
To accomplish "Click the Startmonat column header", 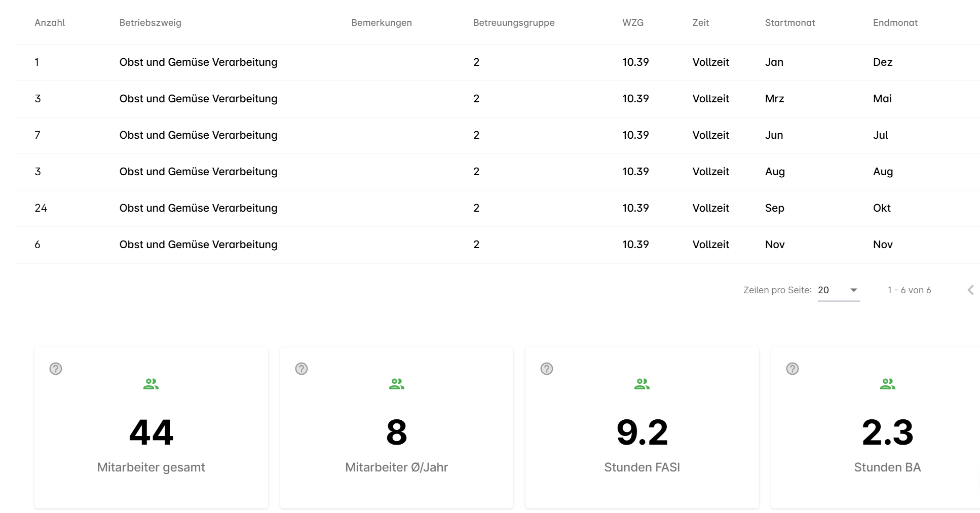I will point(789,23).
